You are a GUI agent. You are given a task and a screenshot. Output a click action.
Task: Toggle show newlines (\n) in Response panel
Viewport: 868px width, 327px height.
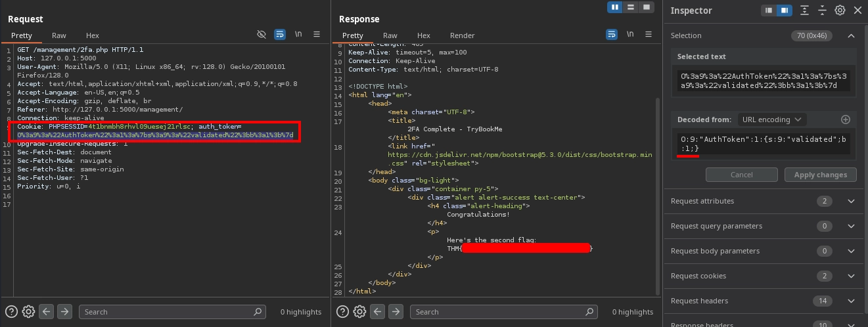tap(629, 34)
